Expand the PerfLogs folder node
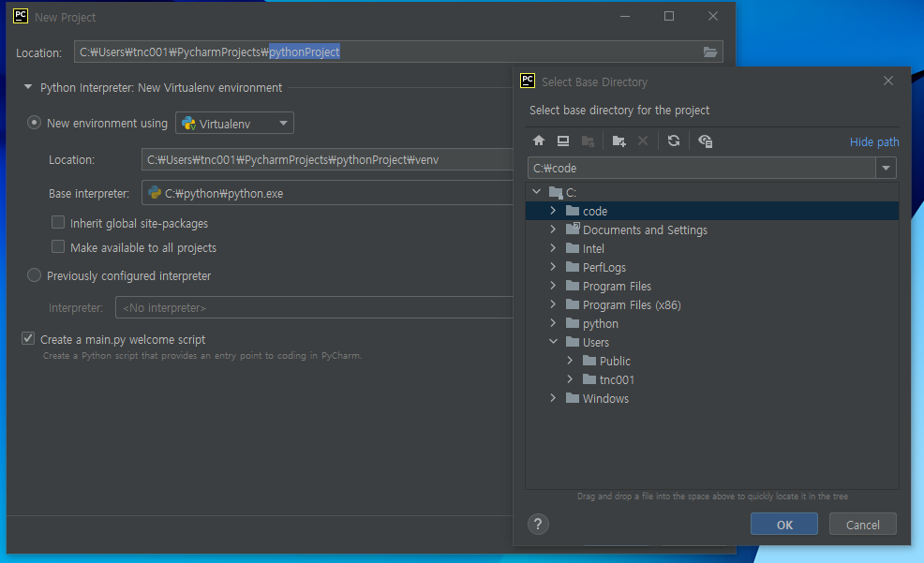This screenshot has width=924, height=563. 553,267
